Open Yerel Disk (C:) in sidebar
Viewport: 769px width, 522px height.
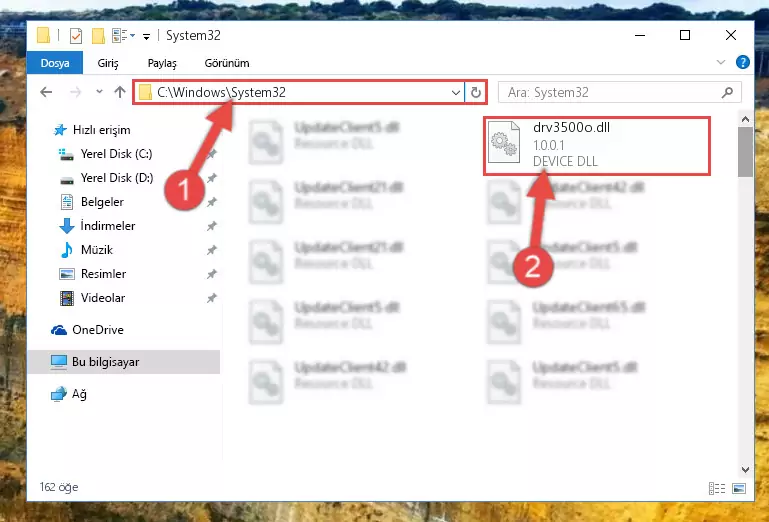tap(116, 154)
